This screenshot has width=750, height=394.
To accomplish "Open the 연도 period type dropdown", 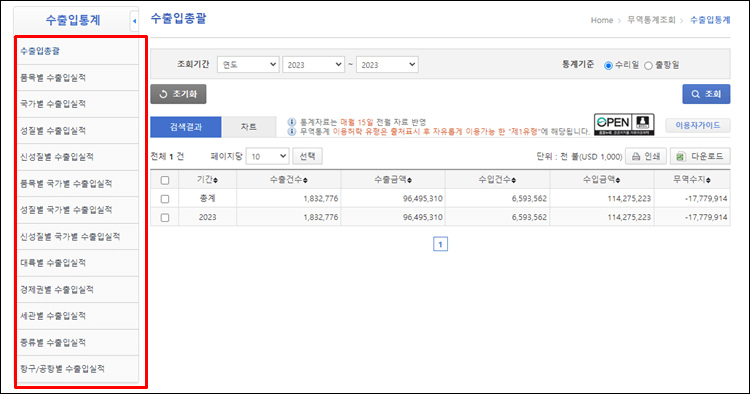I will [x=248, y=65].
